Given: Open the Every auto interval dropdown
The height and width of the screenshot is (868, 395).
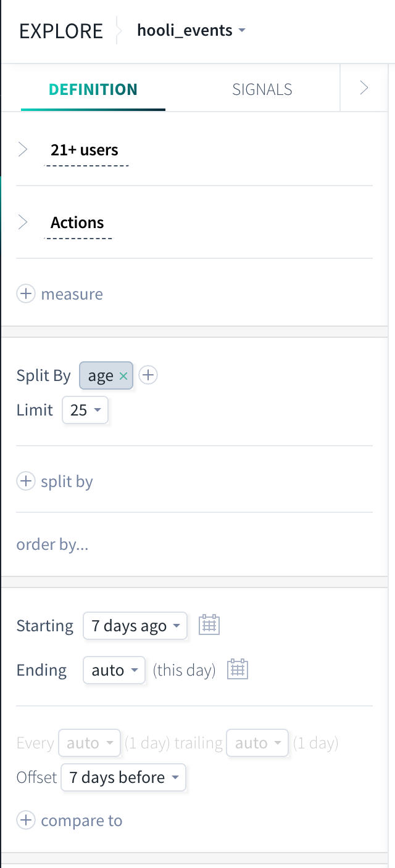Looking at the screenshot, I should click(x=89, y=743).
